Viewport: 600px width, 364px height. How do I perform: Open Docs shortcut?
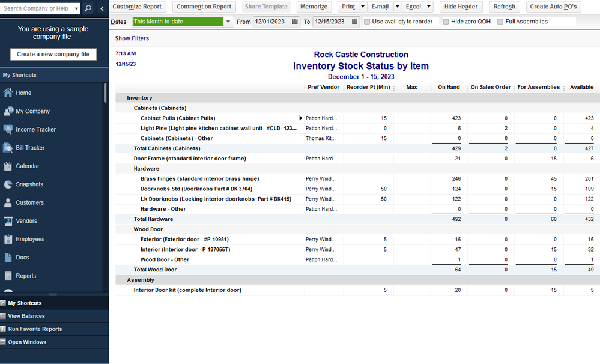click(22, 258)
